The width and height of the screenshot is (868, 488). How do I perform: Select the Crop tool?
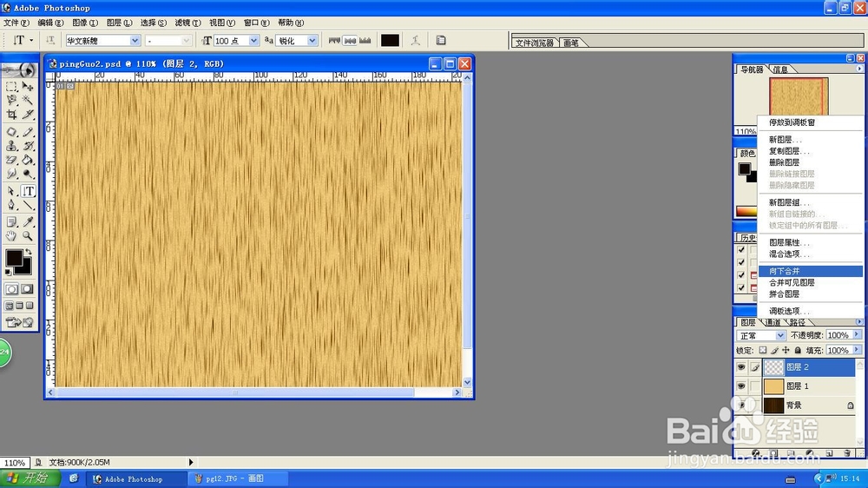[x=11, y=114]
